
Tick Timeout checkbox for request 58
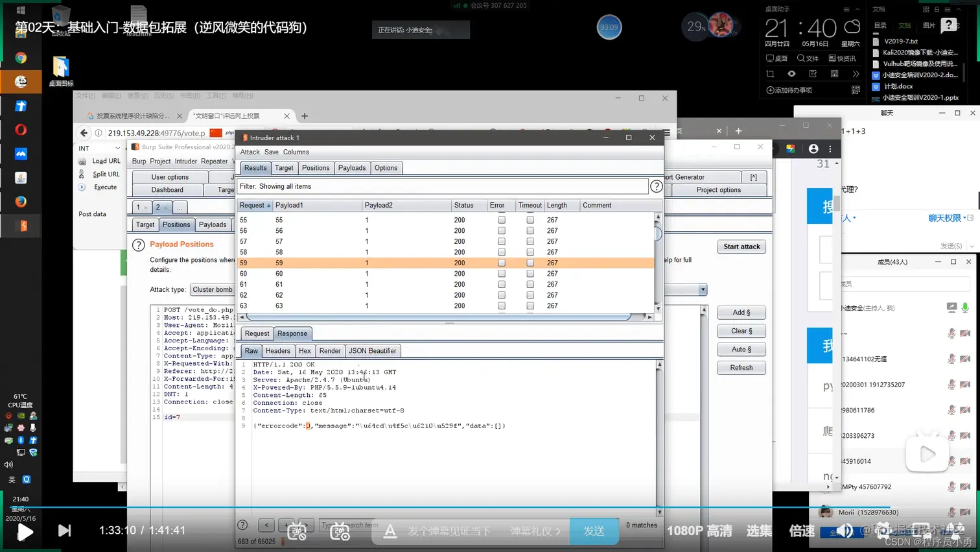[x=530, y=252]
